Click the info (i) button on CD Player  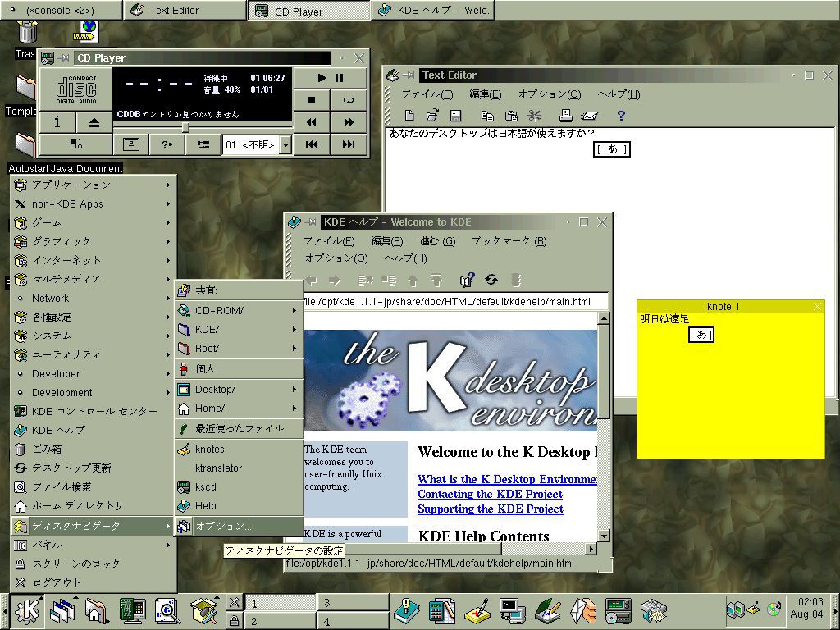[57, 121]
